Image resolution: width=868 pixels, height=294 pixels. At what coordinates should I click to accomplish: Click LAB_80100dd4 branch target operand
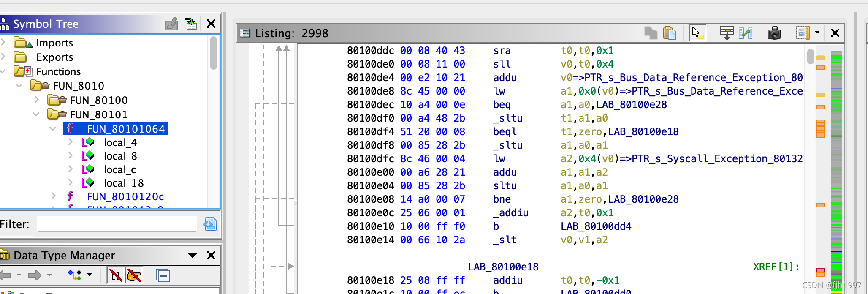[596, 226]
